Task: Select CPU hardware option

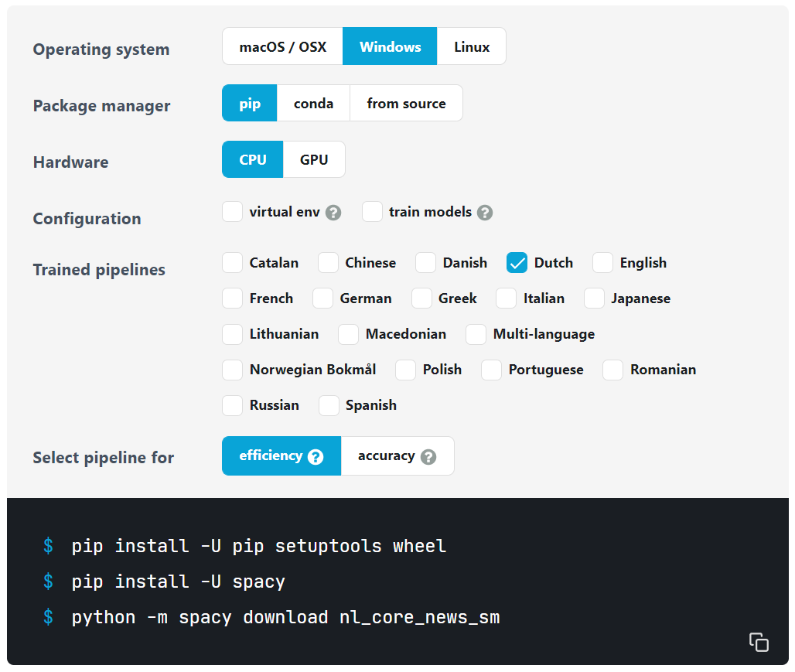Action: pos(252,160)
